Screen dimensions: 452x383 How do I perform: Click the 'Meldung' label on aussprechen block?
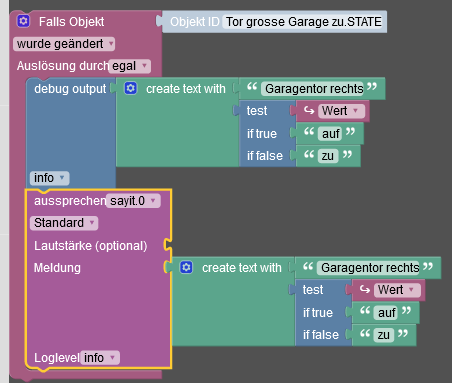pyautogui.click(x=57, y=268)
